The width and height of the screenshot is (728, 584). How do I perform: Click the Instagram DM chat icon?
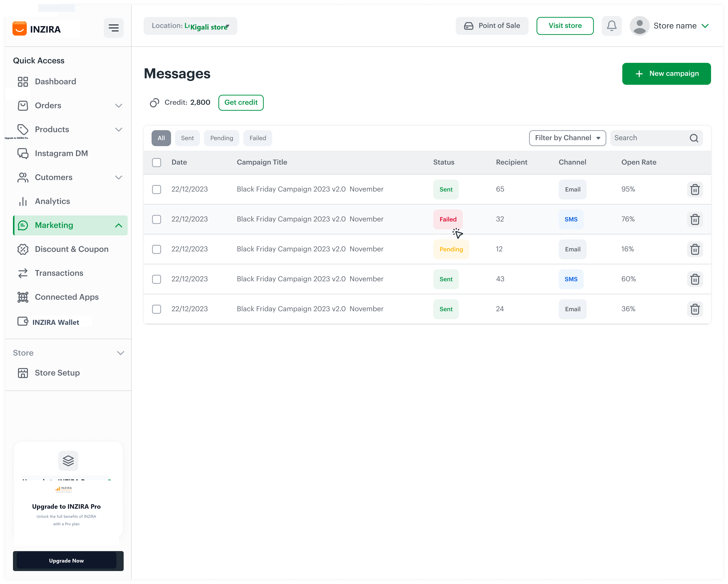(23, 153)
